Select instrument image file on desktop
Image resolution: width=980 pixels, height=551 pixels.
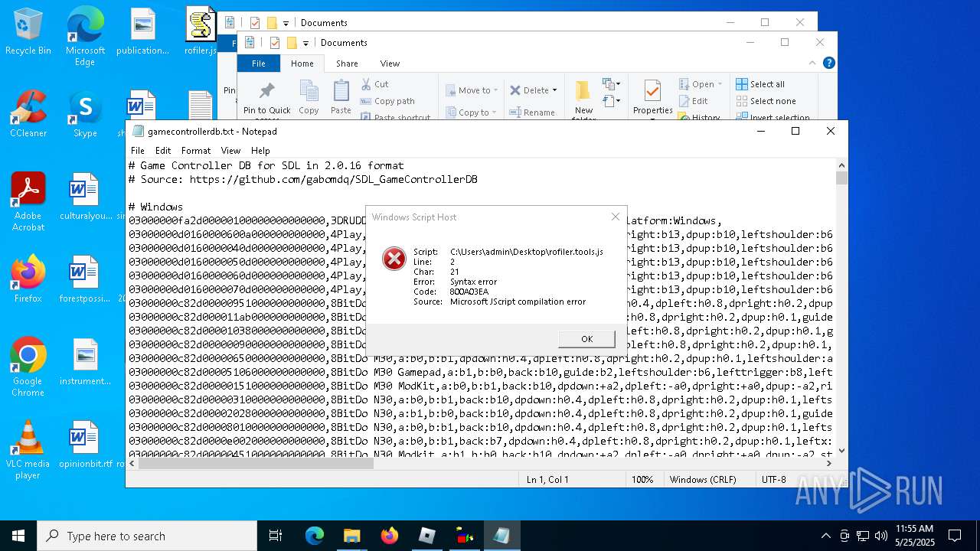[85, 361]
